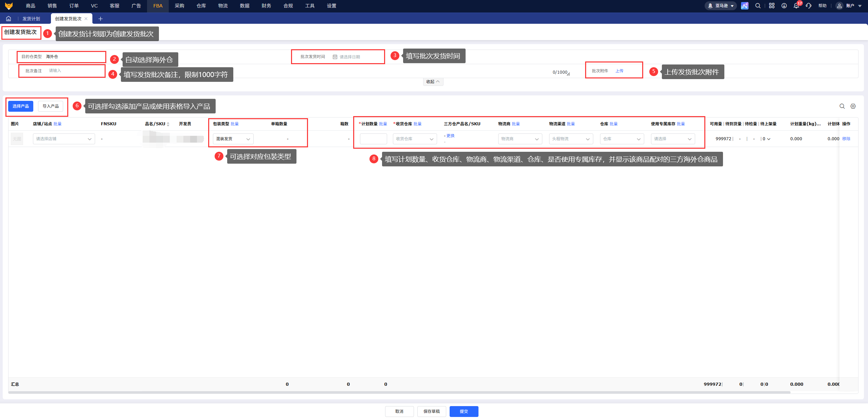Open the 物流 top menu
The image size is (868, 419).
(x=223, y=6)
